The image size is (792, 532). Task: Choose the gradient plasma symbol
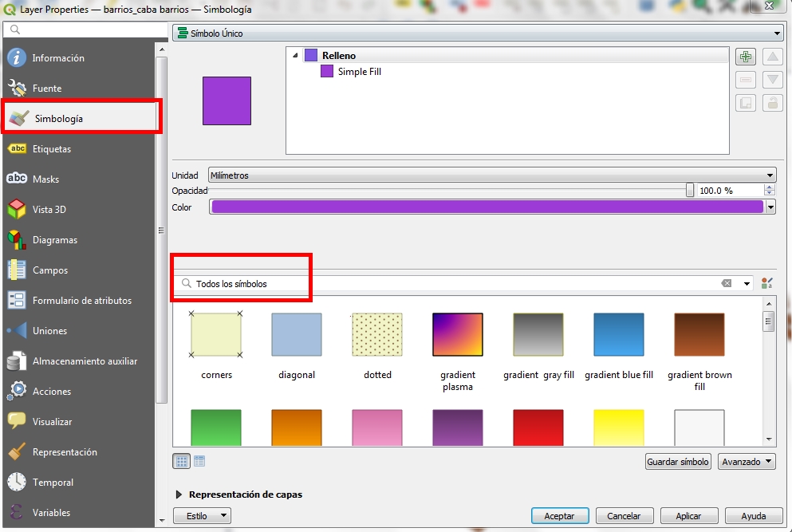click(x=458, y=334)
